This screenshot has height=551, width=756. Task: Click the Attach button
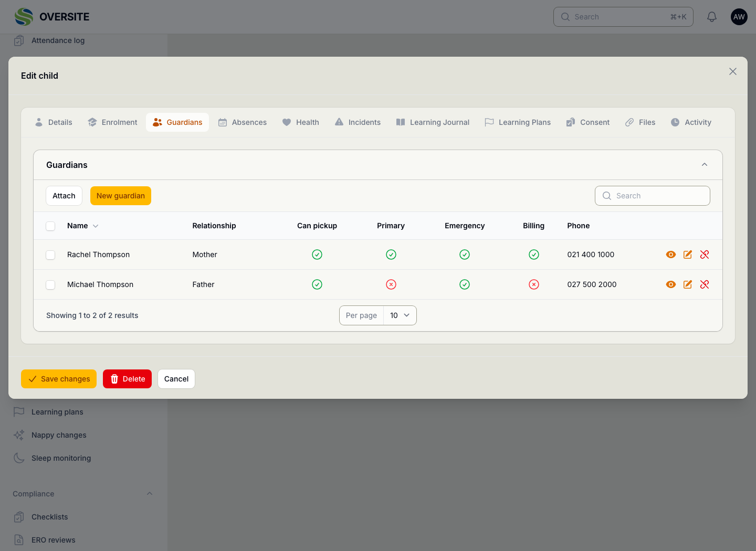pyautogui.click(x=64, y=196)
